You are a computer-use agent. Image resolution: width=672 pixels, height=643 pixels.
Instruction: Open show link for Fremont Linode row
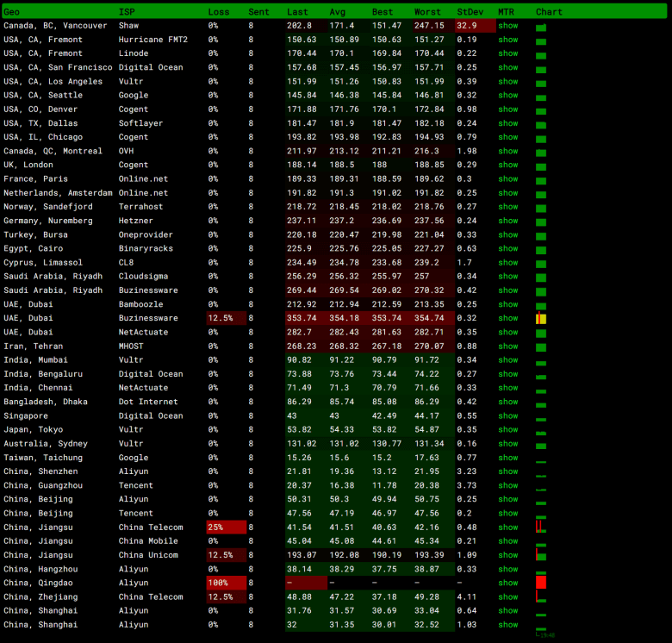[507, 53]
